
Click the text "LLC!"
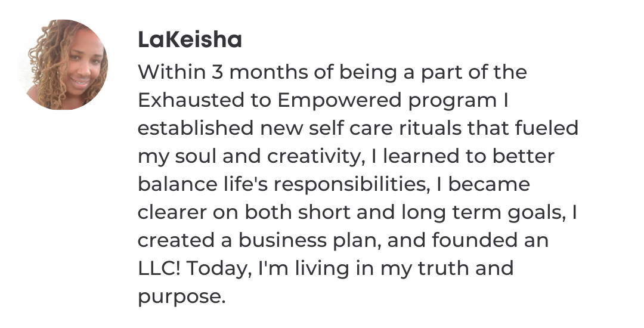(x=159, y=268)
